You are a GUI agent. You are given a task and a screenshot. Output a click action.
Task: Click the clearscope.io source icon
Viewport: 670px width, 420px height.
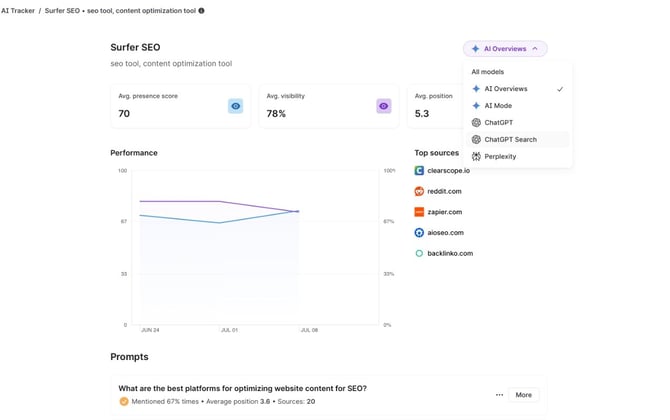click(420, 171)
